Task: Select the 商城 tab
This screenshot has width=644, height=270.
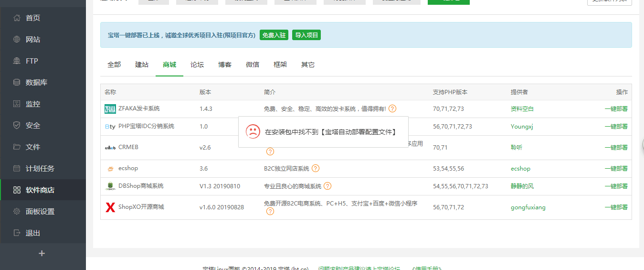Action: (169, 65)
